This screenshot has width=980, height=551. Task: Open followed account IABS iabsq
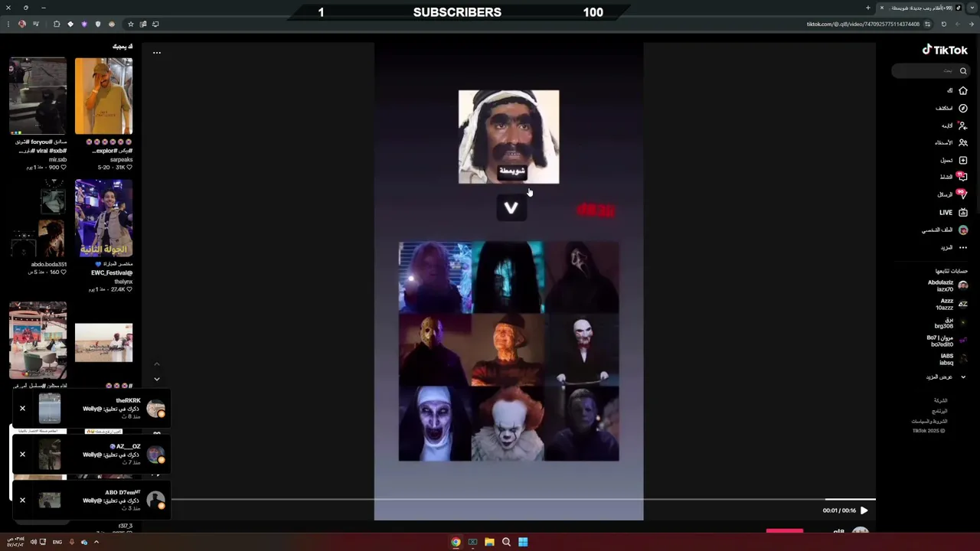point(952,359)
